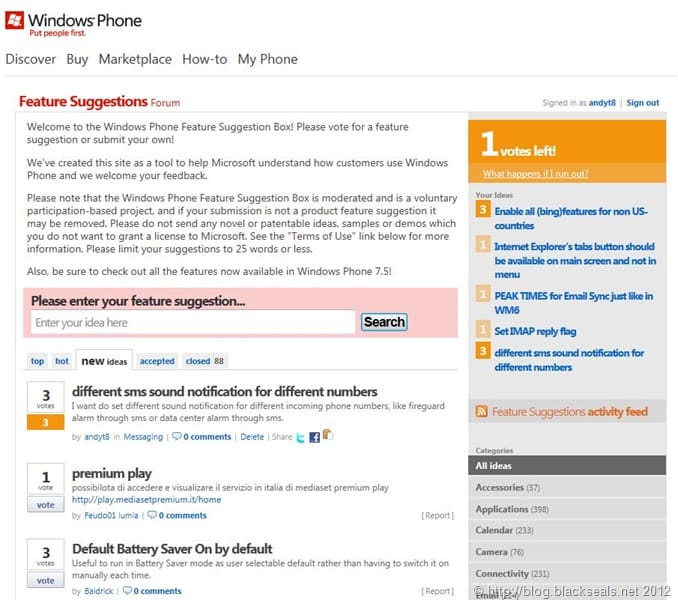Select the Applications category
The height and width of the screenshot is (600, 678).
567,509
